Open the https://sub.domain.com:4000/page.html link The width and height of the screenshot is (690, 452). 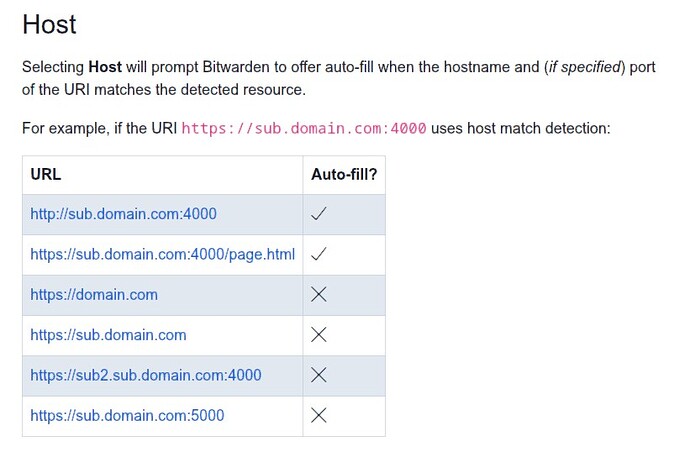coord(162,254)
